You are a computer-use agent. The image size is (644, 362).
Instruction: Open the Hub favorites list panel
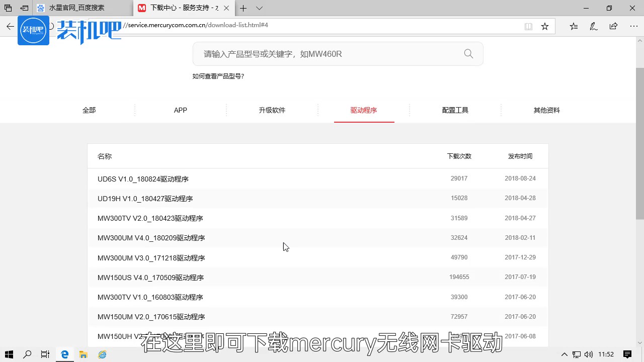tap(574, 26)
